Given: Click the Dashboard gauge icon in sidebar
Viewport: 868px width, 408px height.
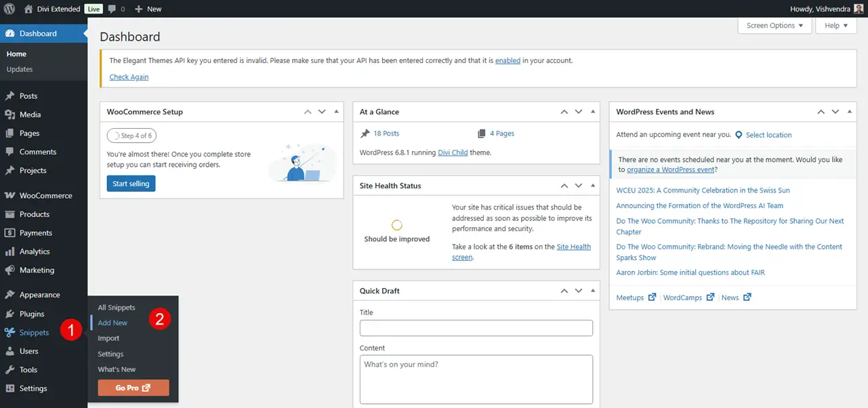Looking at the screenshot, I should coord(9,33).
